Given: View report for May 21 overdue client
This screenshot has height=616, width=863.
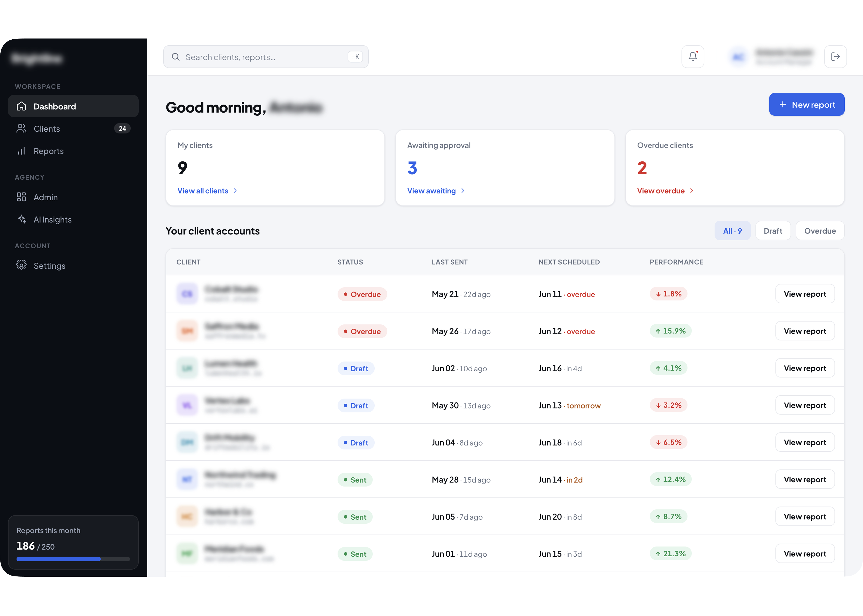Looking at the screenshot, I should [805, 294].
